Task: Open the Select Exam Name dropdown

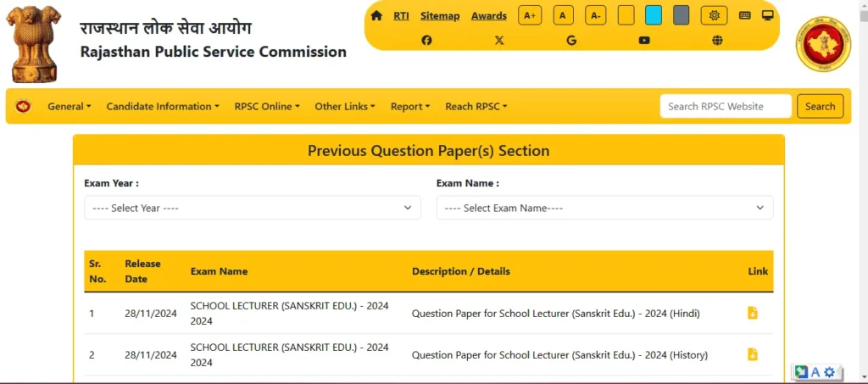Action: coord(604,208)
